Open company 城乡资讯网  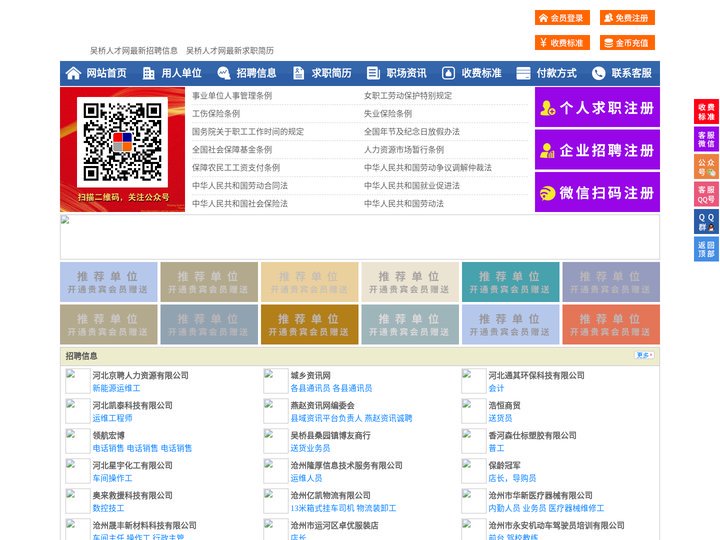pyautogui.click(x=310, y=375)
